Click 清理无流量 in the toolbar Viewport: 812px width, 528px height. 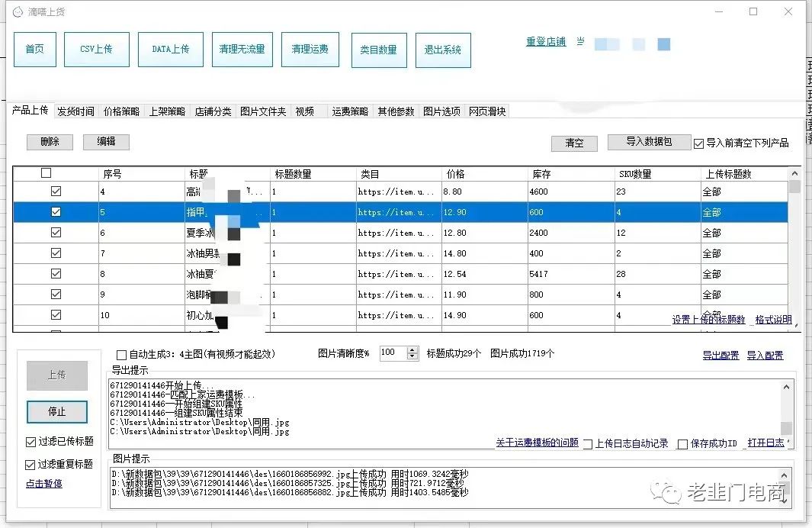tap(242, 47)
